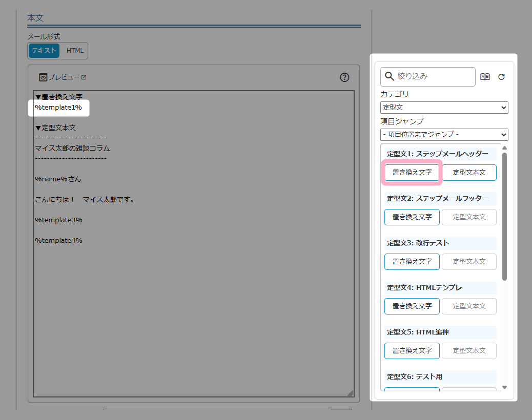The height and width of the screenshot is (420, 532).
Task: Insert 定型文本文 for 定型文1 ステップメールヘッダー
Action: tap(469, 173)
